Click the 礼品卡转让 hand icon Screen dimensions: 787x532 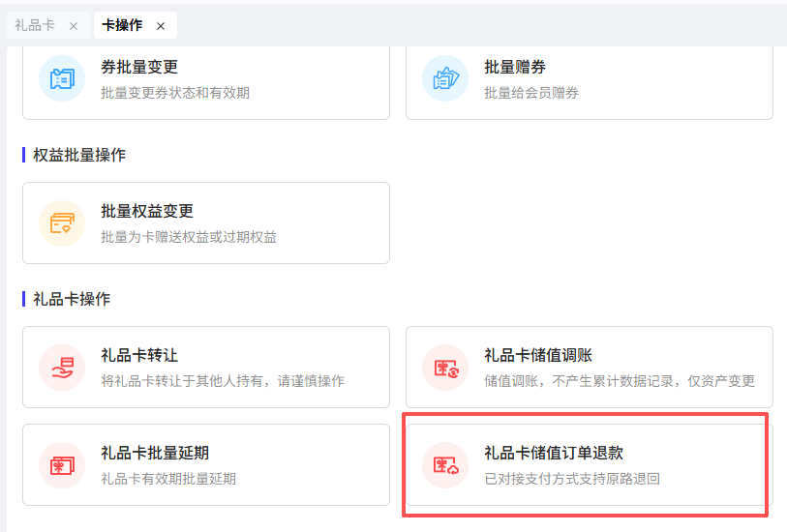62,368
